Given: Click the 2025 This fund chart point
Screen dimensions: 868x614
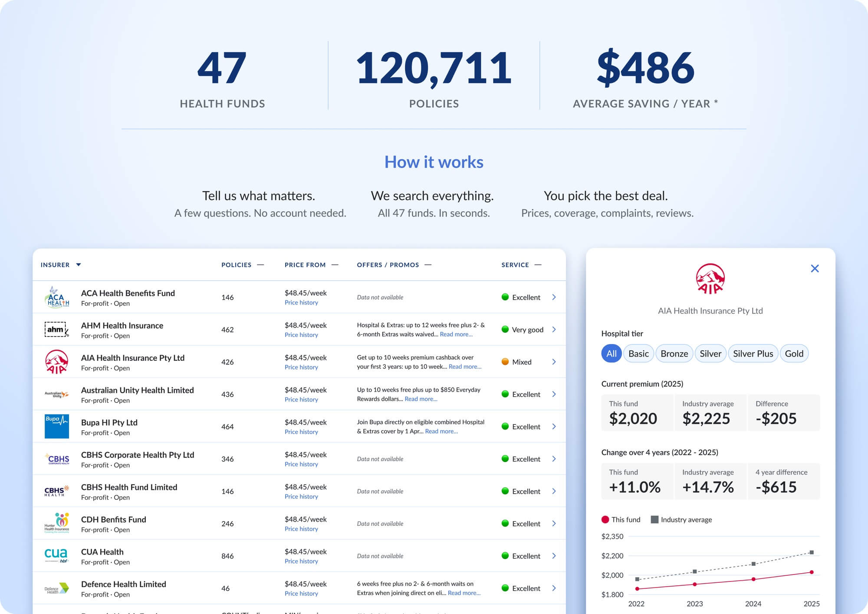Looking at the screenshot, I should (812, 572).
